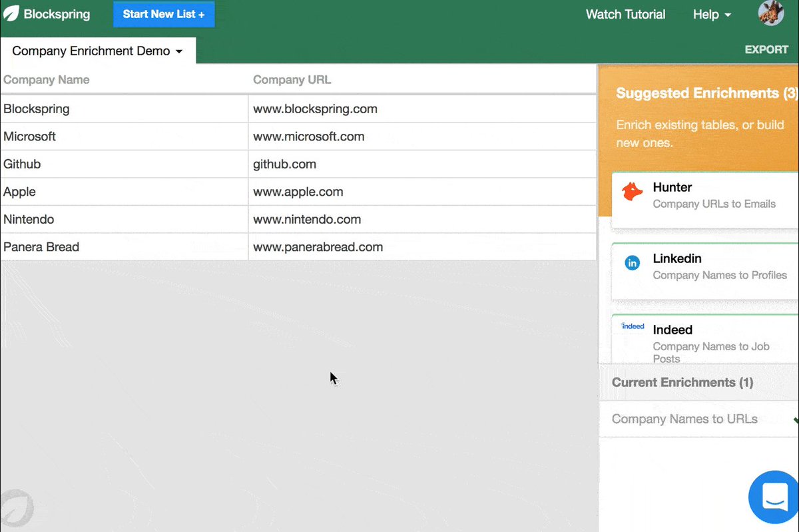Select the www.apple.com cell
799x532 pixels.
tap(422, 192)
